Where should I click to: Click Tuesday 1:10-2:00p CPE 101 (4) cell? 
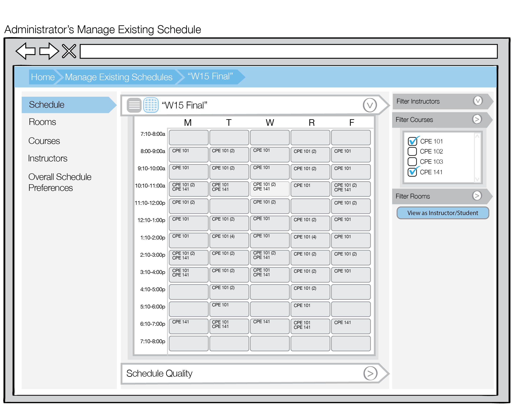coord(229,240)
